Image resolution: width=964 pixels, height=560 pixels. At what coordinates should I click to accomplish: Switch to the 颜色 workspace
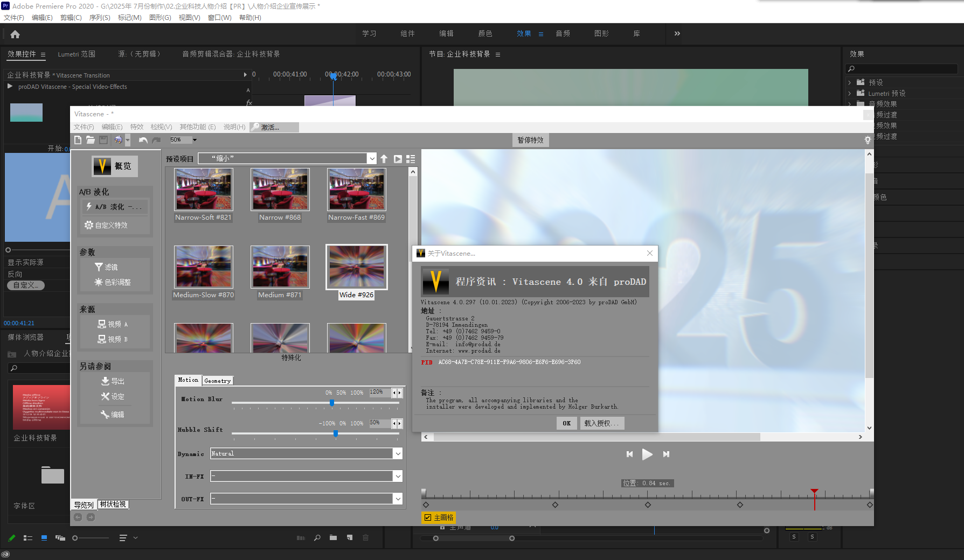pyautogui.click(x=485, y=33)
